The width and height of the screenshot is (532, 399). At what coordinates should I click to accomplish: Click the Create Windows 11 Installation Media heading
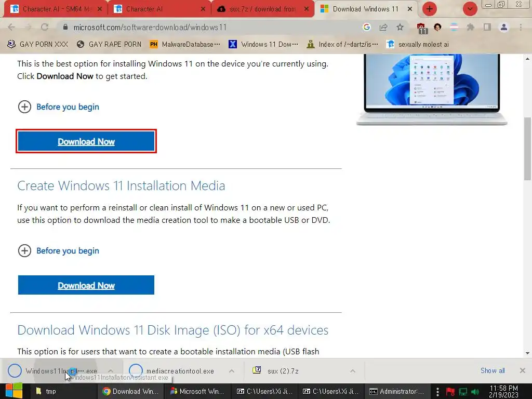click(121, 185)
